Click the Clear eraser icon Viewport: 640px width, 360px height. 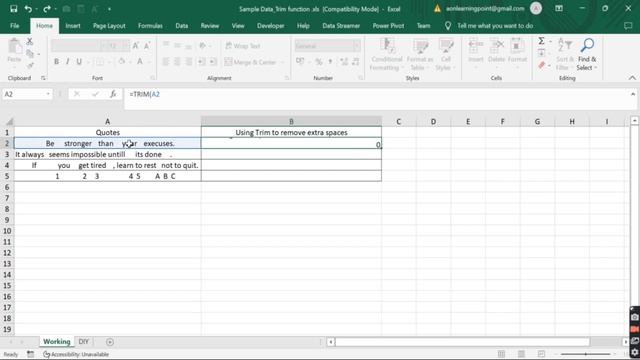(x=542, y=65)
